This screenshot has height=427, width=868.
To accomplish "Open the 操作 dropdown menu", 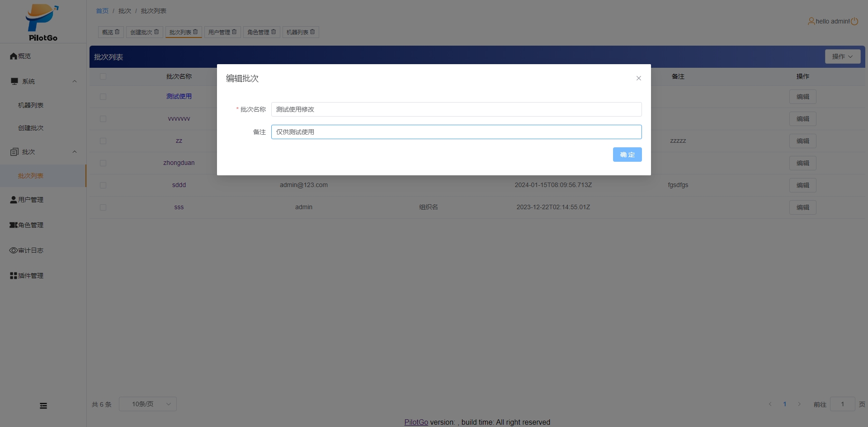I will [842, 56].
